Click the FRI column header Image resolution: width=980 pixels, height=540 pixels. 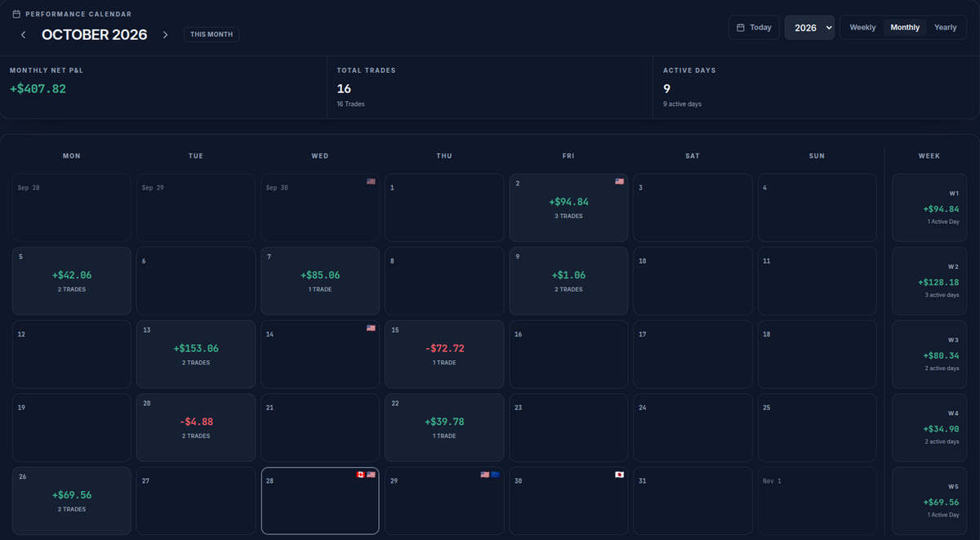point(568,155)
